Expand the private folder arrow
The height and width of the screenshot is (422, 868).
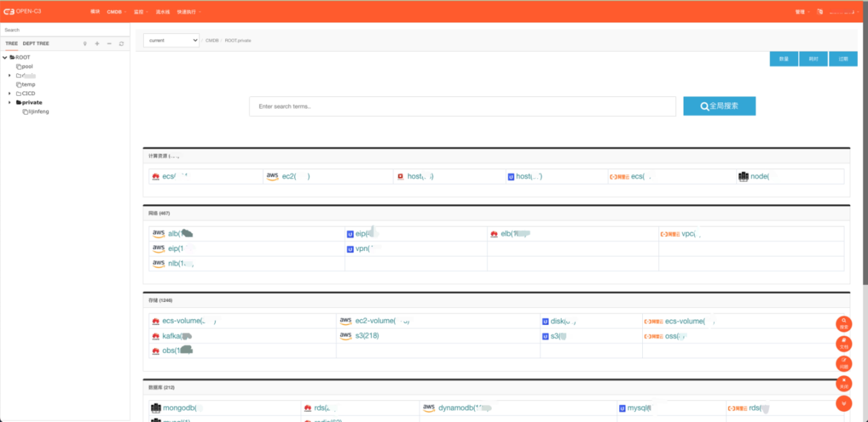[x=9, y=102]
